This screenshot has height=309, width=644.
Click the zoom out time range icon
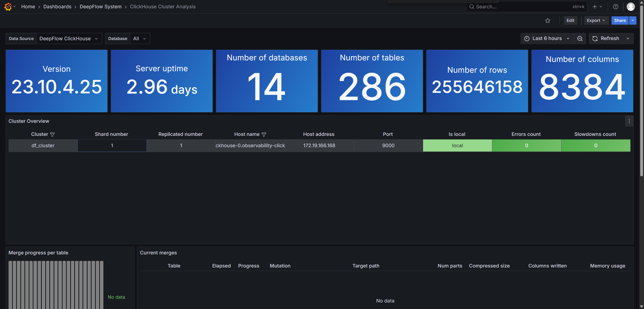point(580,38)
